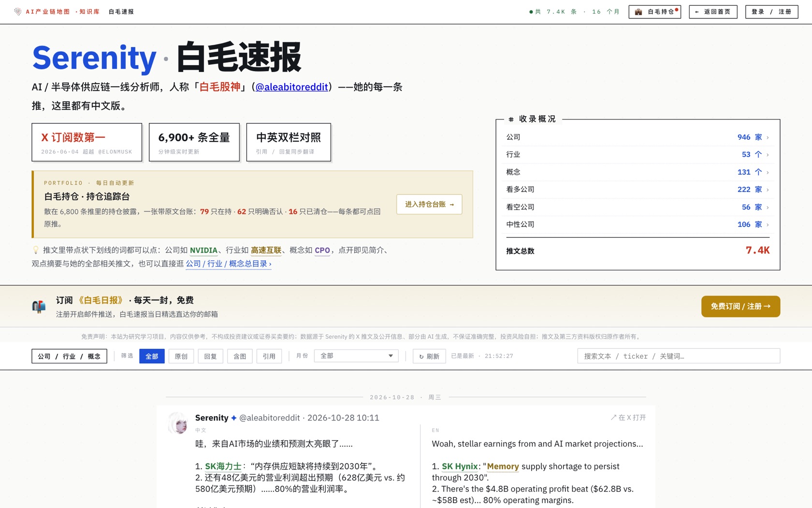Click the 高速互联 example term
812x508 pixels.
click(266, 250)
